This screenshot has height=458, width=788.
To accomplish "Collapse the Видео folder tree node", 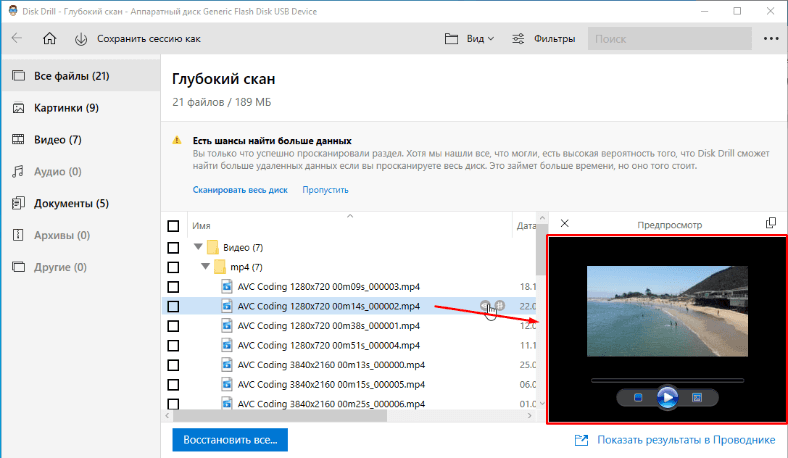I will (x=198, y=247).
